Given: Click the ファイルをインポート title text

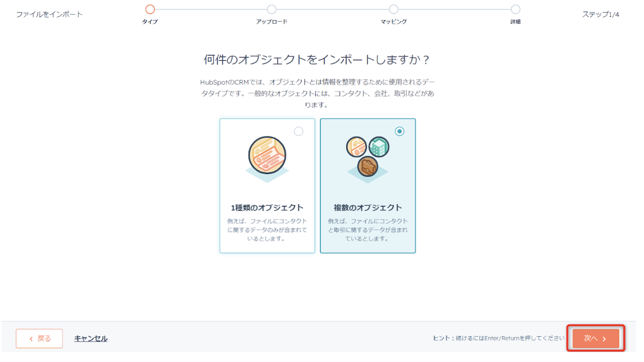Looking at the screenshot, I should tap(50, 14).
